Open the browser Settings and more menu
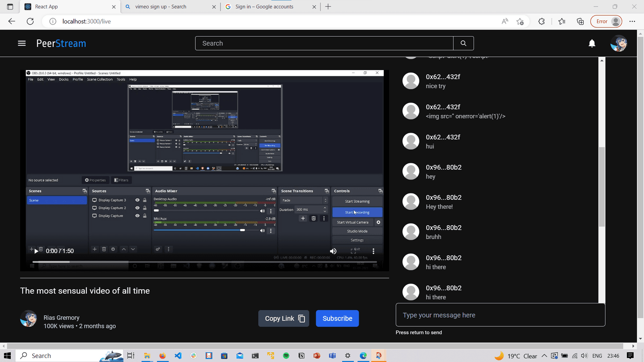The image size is (644, 362). pyautogui.click(x=632, y=21)
